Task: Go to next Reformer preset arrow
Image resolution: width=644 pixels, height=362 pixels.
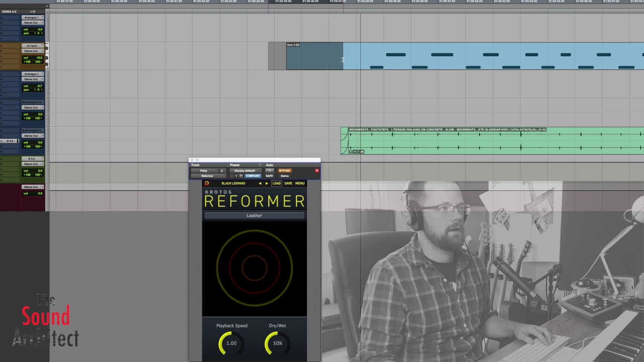Action: coord(267,184)
